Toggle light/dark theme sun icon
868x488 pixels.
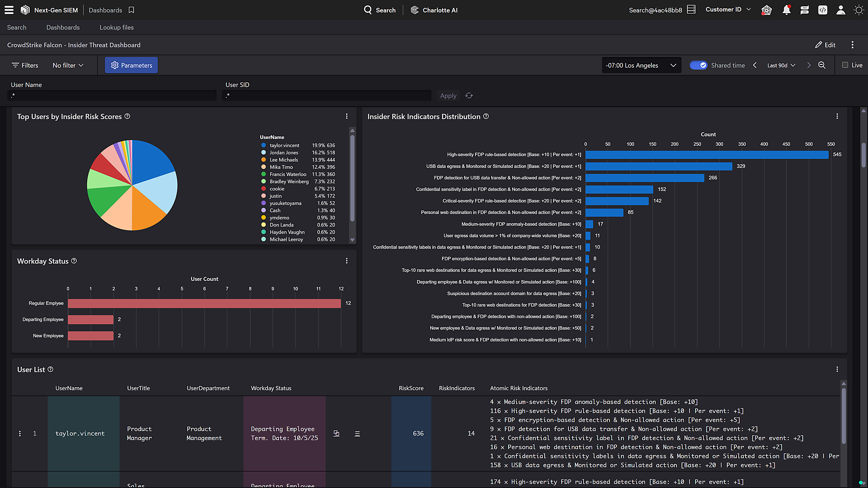click(x=859, y=10)
